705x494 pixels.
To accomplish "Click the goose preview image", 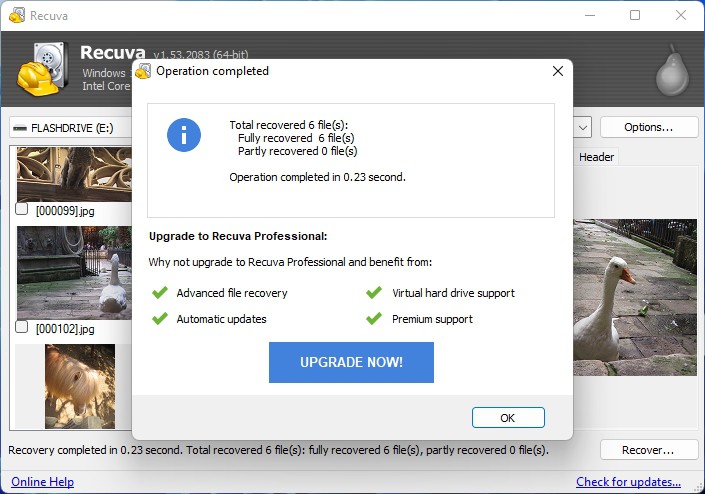I will point(635,297).
